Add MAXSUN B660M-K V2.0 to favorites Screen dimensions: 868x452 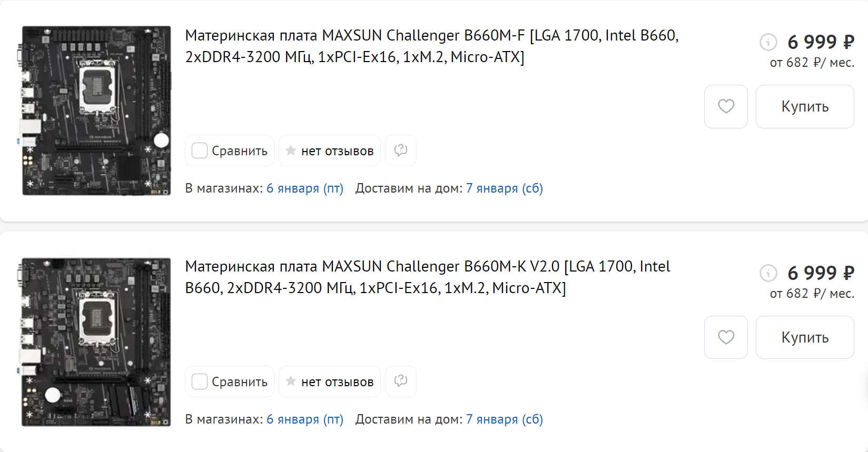pyautogui.click(x=726, y=337)
